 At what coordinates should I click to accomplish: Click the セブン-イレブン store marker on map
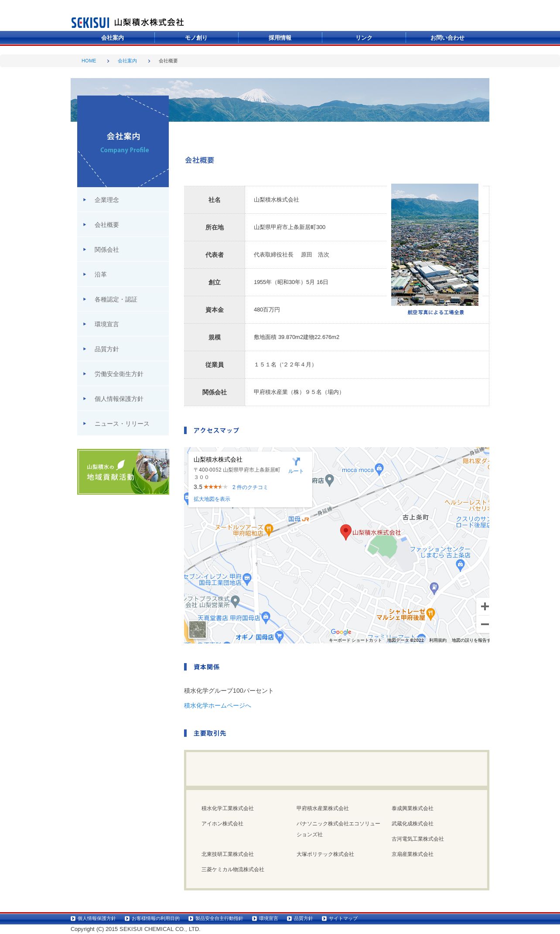coord(247,579)
